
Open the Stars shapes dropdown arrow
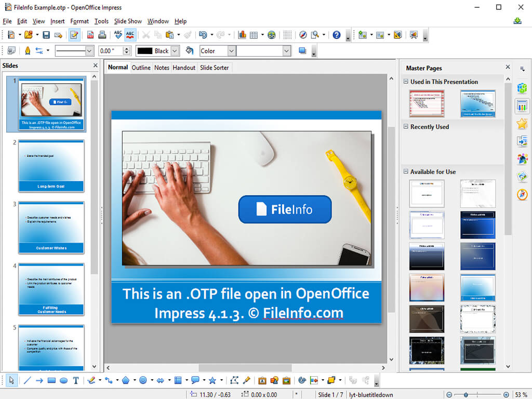221,380
